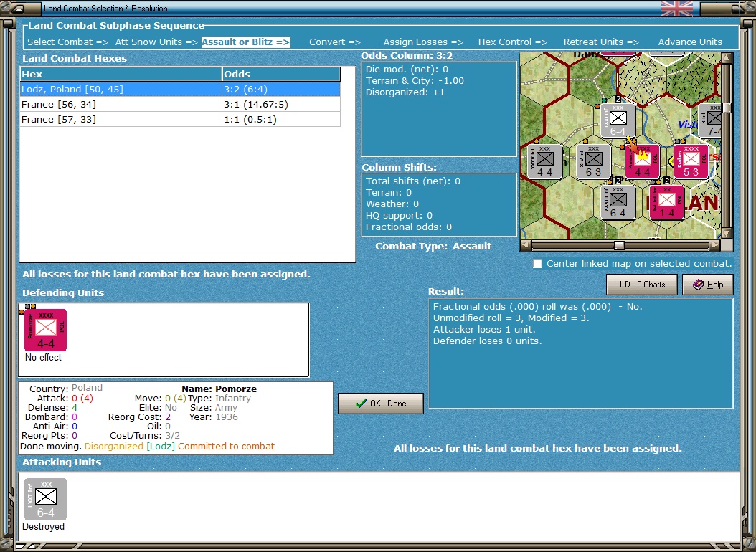This screenshot has width=756, height=552.
Task: Click the Select Combat subphase step
Action: 67,42
